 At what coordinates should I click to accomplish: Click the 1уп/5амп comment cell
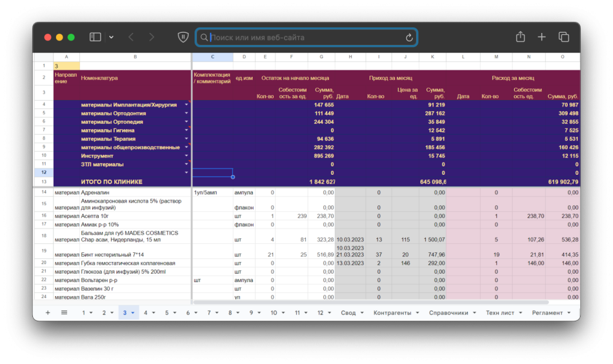[x=213, y=192]
